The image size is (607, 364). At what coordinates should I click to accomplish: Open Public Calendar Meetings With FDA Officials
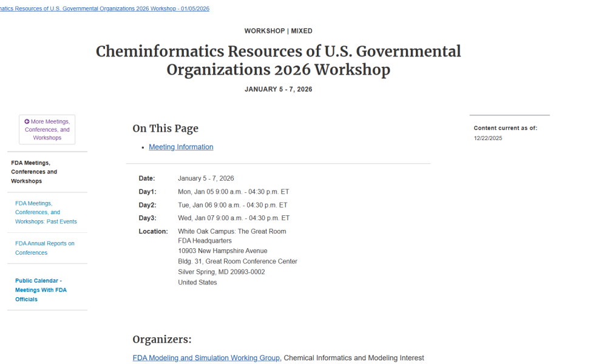click(41, 290)
